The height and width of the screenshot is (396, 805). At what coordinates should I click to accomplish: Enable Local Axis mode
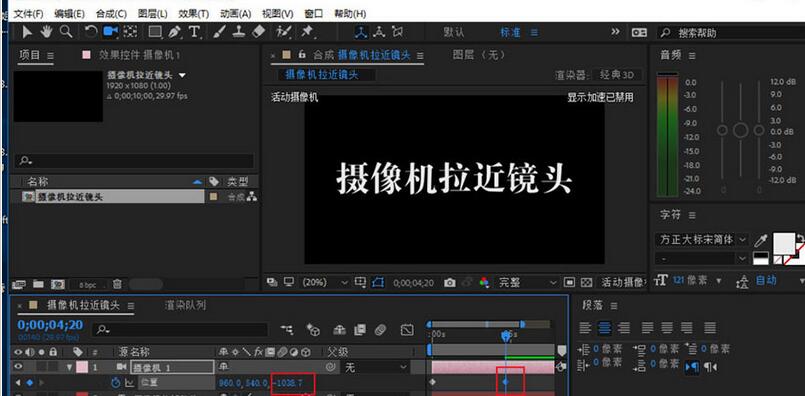coord(362,32)
